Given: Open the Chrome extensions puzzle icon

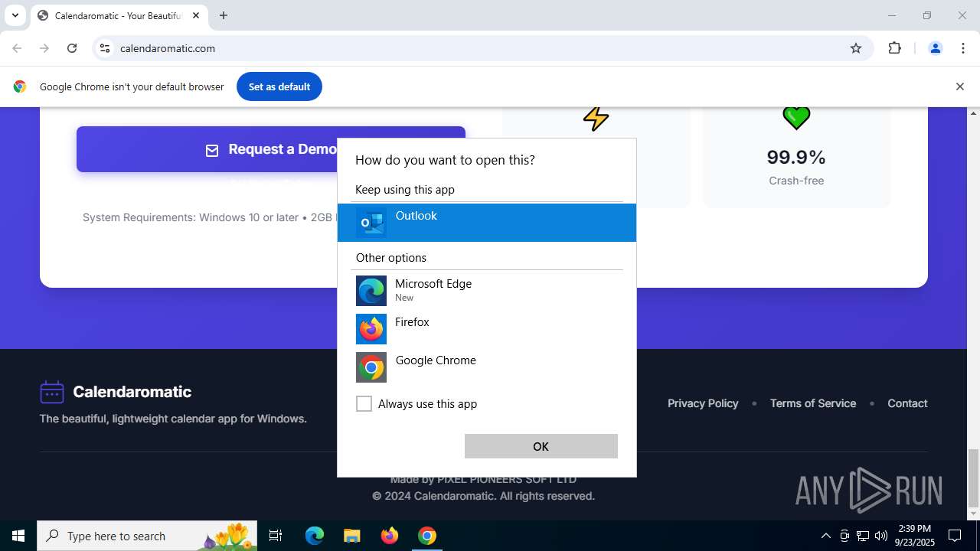Looking at the screenshot, I should 894,48.
